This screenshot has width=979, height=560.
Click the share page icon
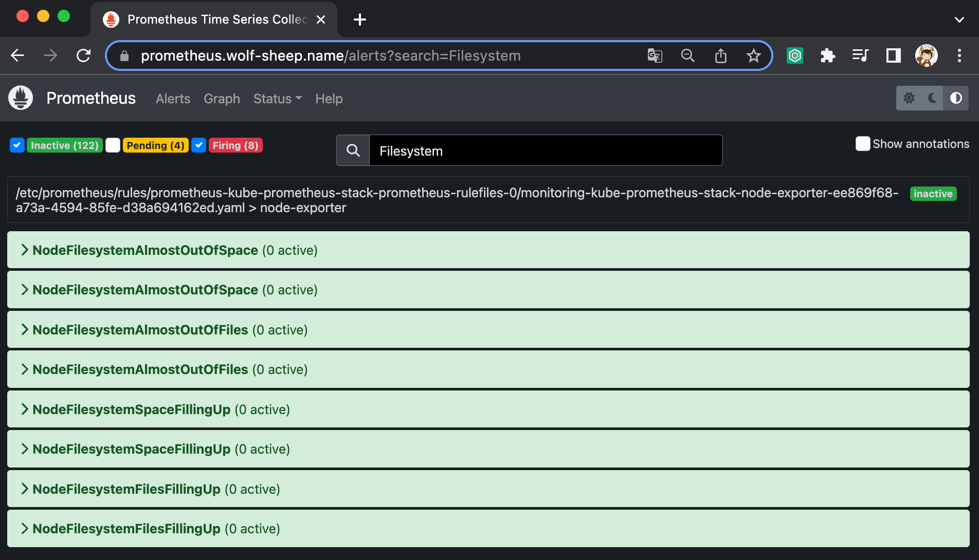point(721,55)
